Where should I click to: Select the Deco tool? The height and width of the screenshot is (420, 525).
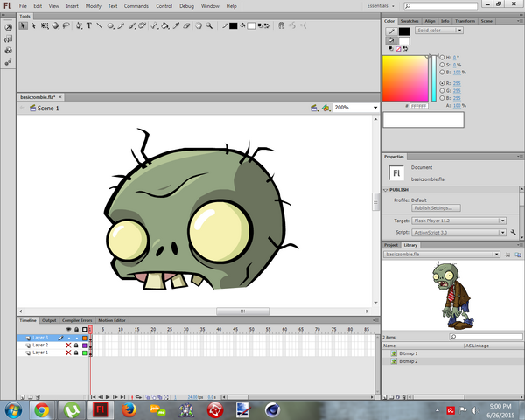click(x=143, y=25)
